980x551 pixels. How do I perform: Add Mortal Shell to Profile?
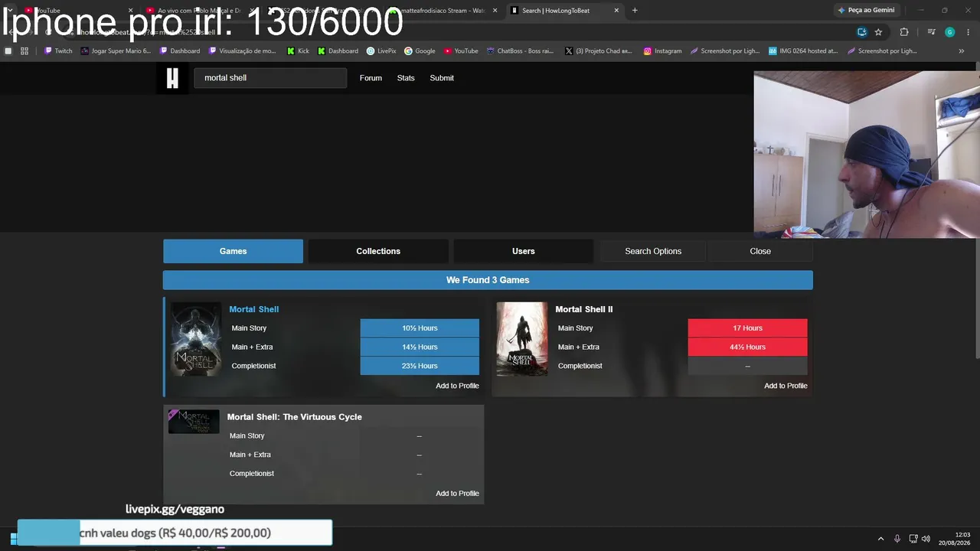pyautogui.click(x=457, y=386)
